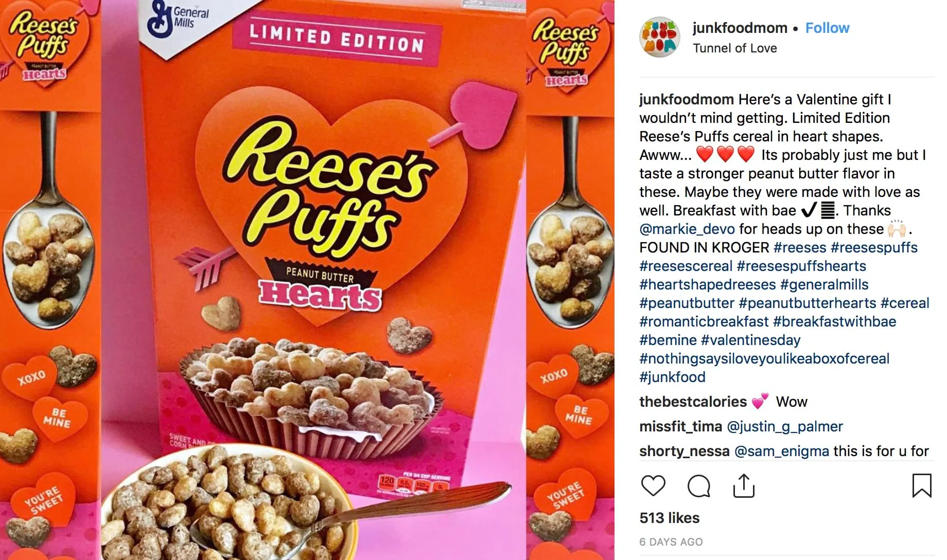
Task: Follow the junkfoodmom account
Action: click(x=827, y=28)
